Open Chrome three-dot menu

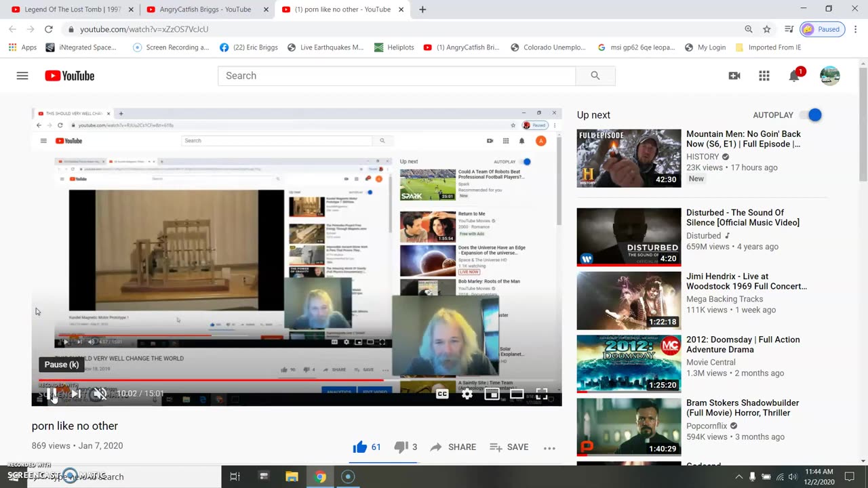click(x=856, y=29)
